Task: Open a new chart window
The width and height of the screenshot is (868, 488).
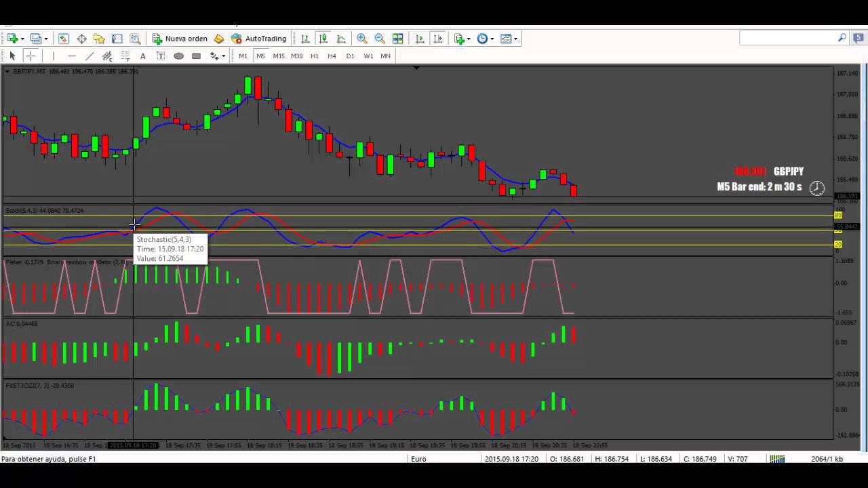Action: [12, 39]
